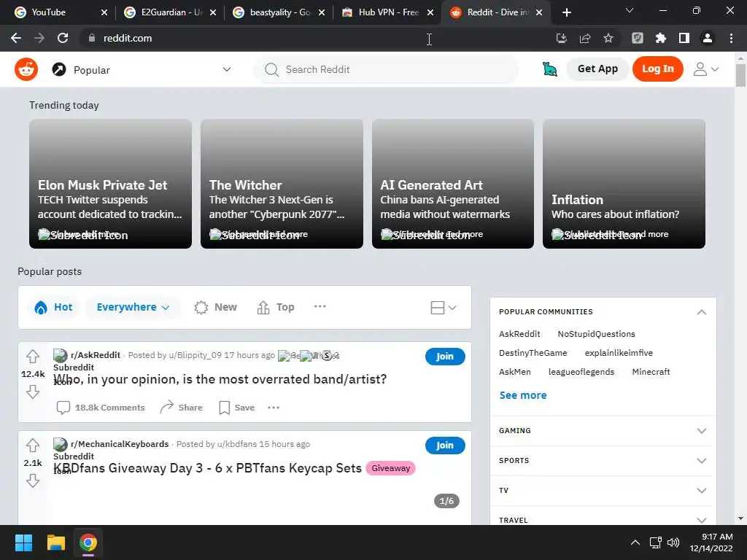This screenshot has width=747, height=560.
Task: Open the card view layout dropdown
Action: tap(443, 308)
